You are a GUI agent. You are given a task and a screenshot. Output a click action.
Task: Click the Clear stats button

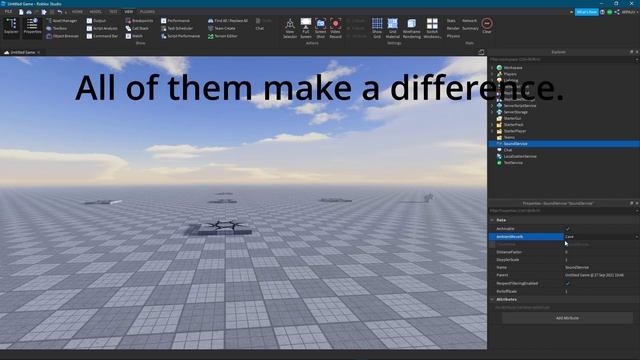[487, 26]
